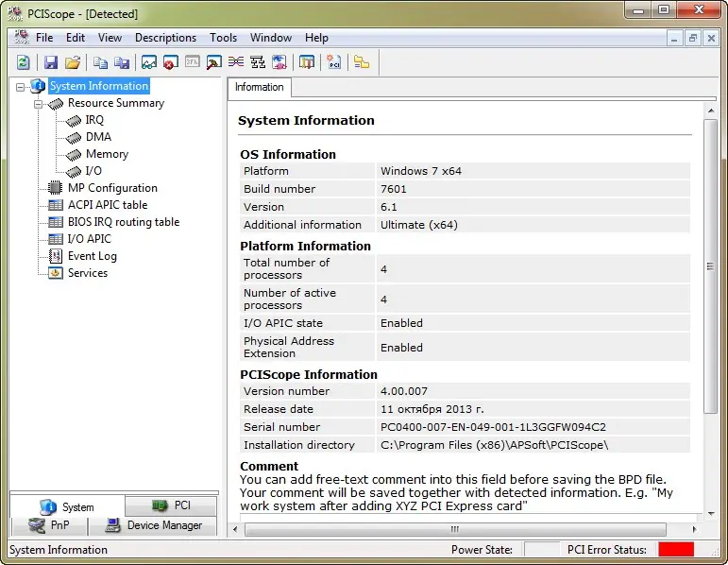Switch to the PnP bottom tab

click(x=49, y=525)
